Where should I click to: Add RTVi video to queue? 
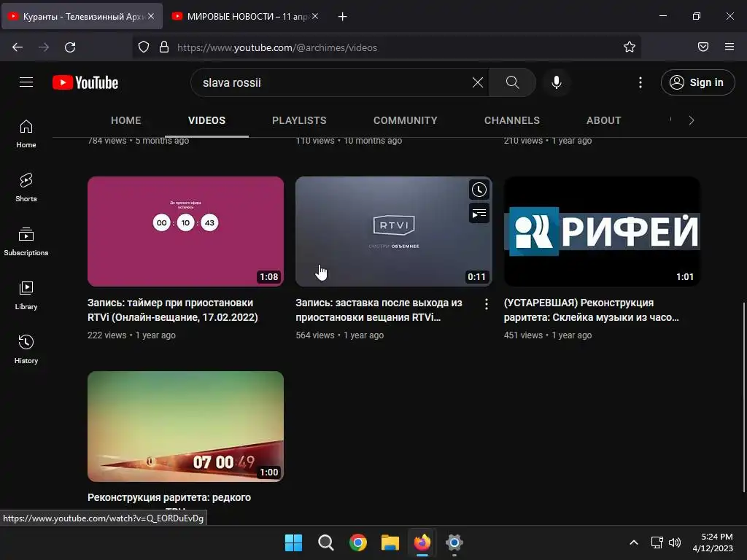(479, 214)
